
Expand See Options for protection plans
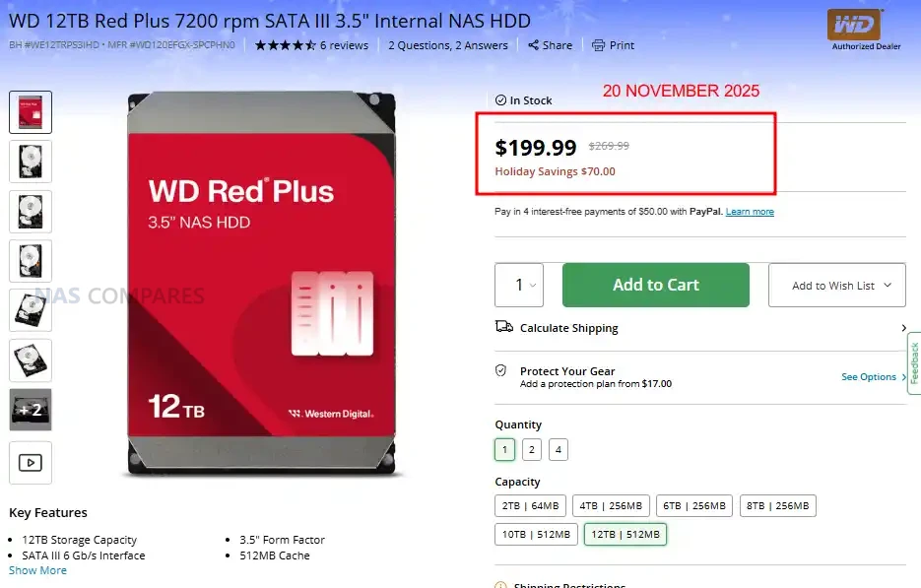874,377
